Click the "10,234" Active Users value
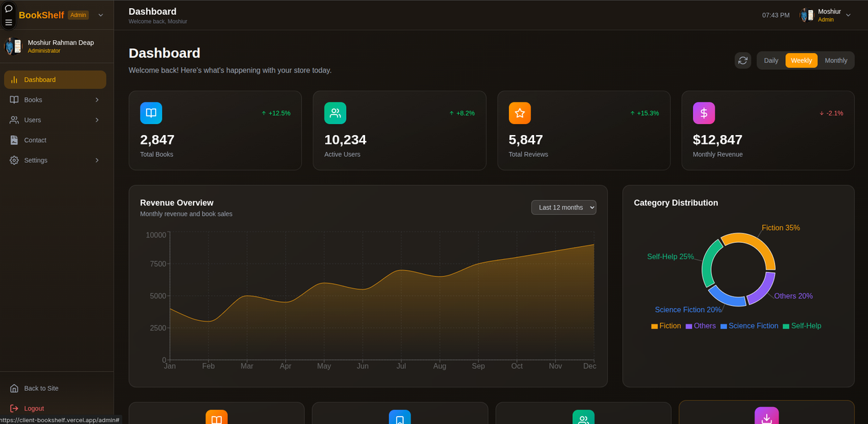The image size is (868, 424). (345, 140)
